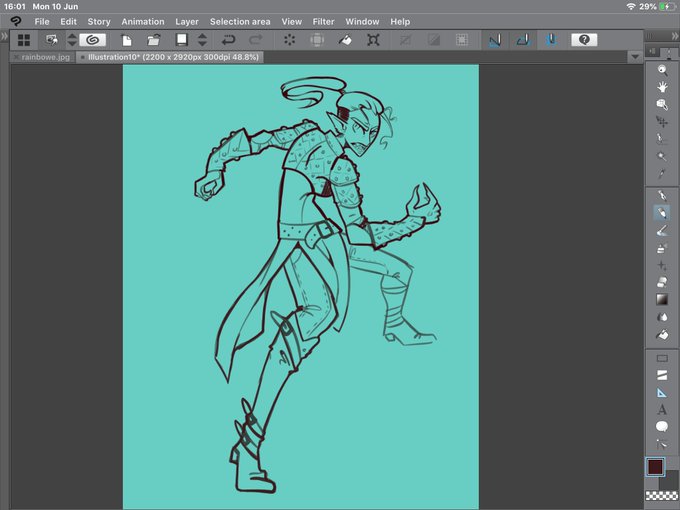Screen dimensions: 680x510
Task: Select the Auto select magic wand tool
Action: coord(662,157)
